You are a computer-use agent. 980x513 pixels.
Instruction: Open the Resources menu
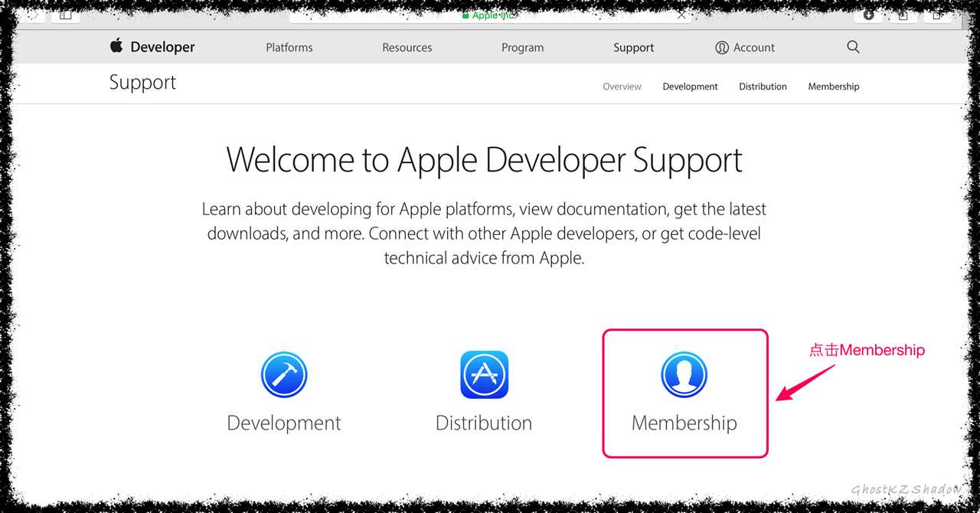pyautogui.click(x=407, y=47)
